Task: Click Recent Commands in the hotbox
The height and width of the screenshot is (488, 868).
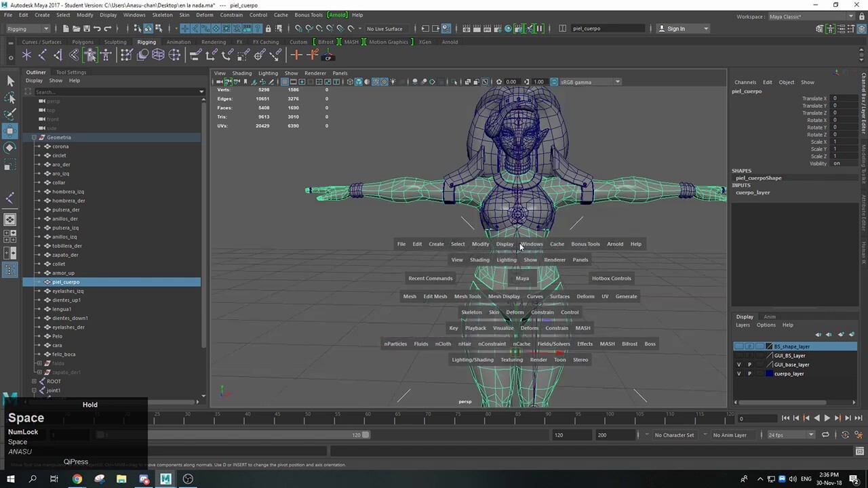Action: pos(430,278)
